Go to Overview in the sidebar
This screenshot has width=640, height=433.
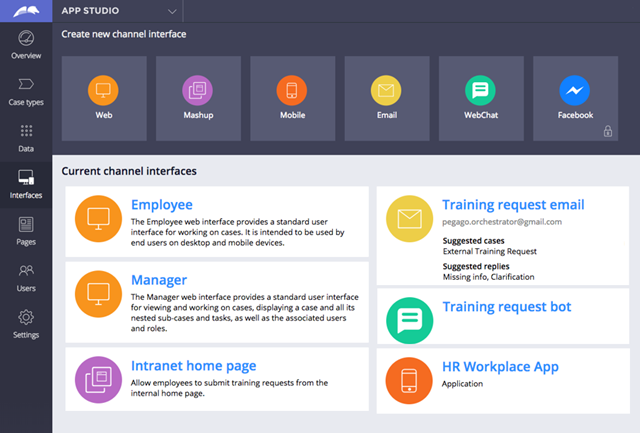coord(26,45)
